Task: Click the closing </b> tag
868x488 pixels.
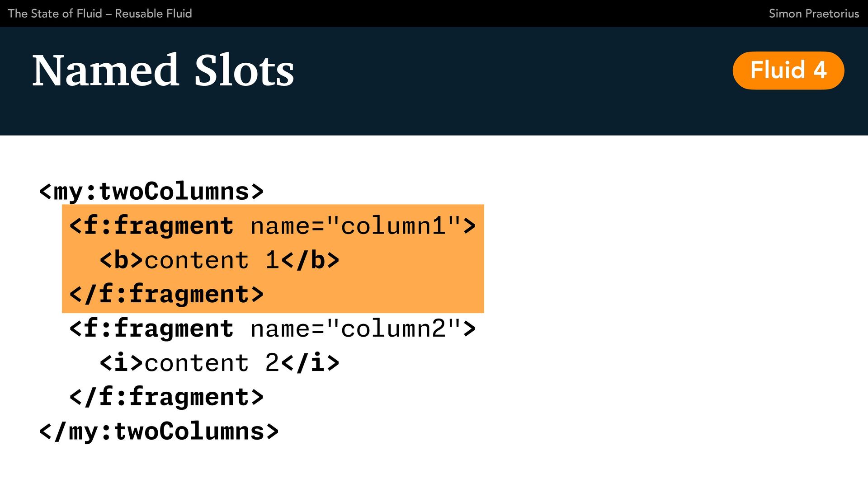Action: 310,260
